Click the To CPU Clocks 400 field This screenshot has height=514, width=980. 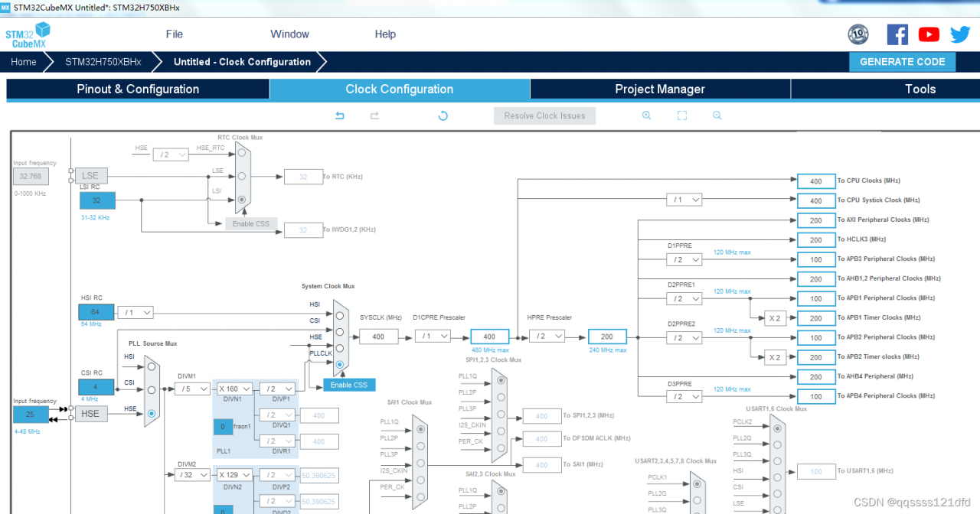coord(816,181)
